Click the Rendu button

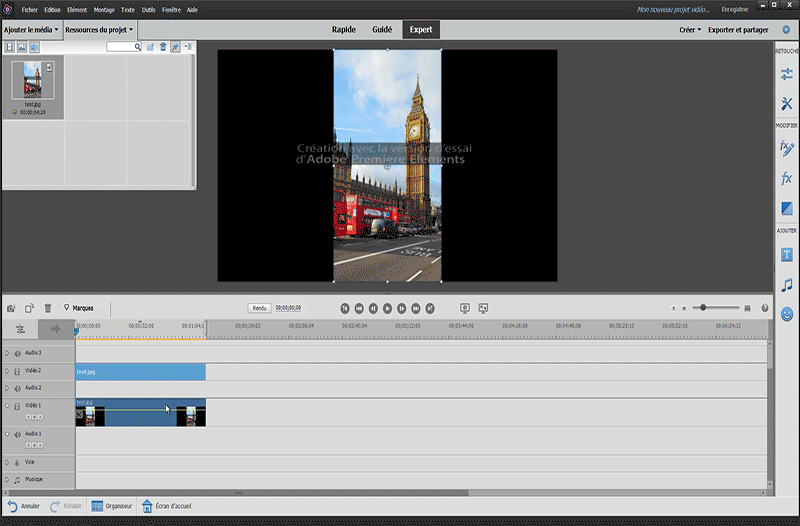click(260, 308)
